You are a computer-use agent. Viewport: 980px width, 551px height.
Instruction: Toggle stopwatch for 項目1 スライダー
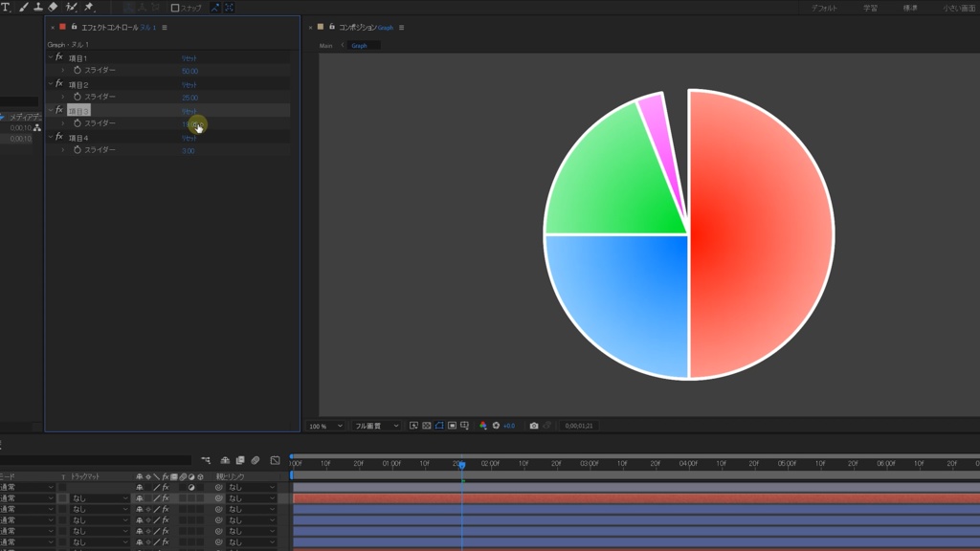[78, 70]
